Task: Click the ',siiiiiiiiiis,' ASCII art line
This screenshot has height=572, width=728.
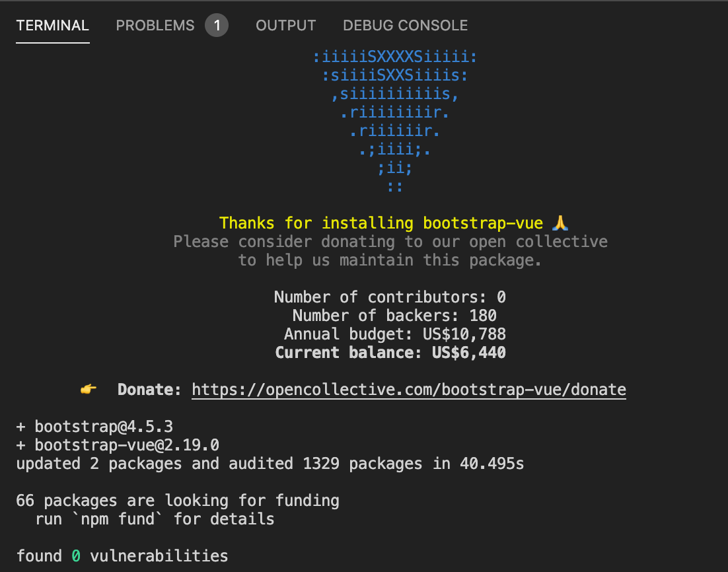Action: click(394, 94)
